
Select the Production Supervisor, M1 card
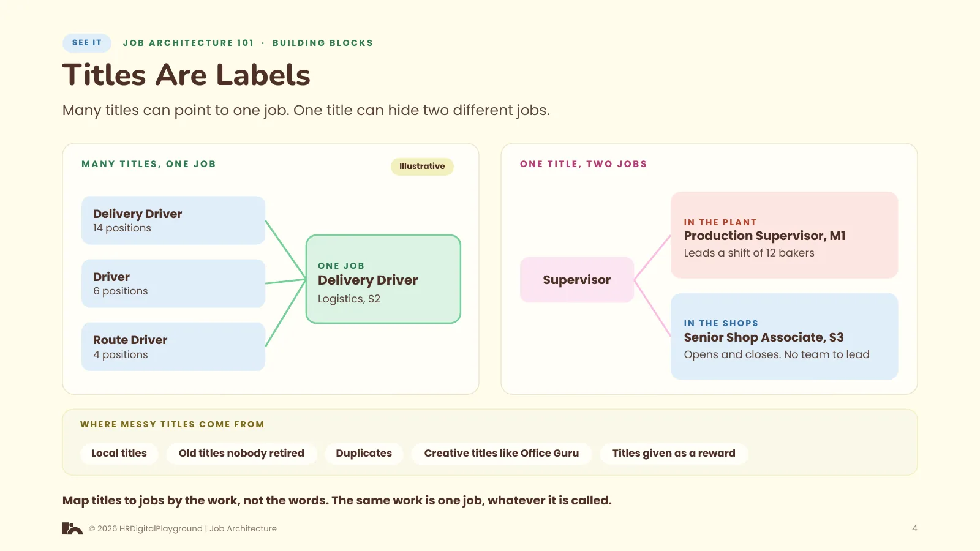coord(785,235)
